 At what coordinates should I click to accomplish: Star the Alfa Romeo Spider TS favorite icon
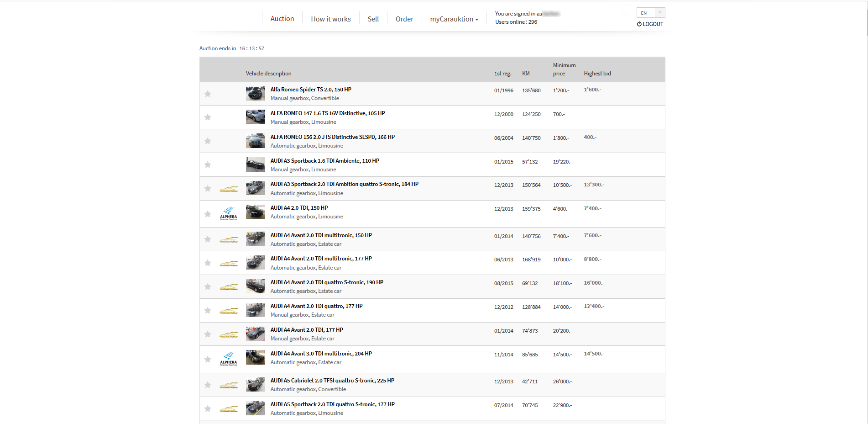(208, 94)
